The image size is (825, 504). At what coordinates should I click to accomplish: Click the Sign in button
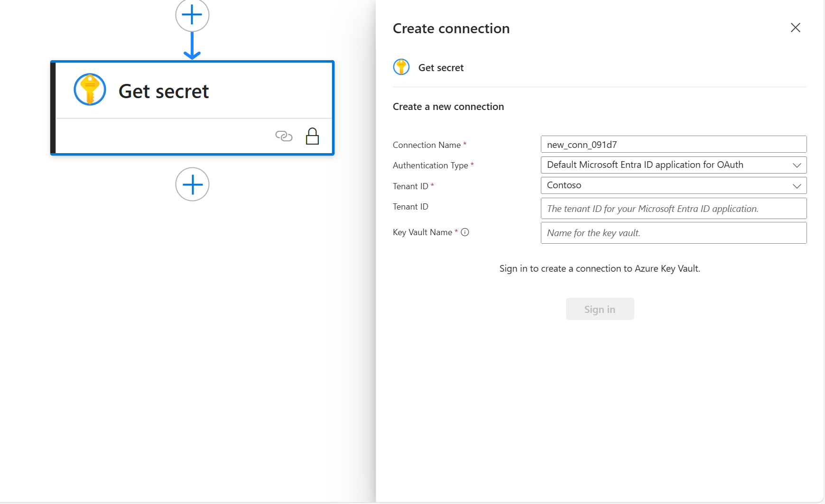[600, 309]
